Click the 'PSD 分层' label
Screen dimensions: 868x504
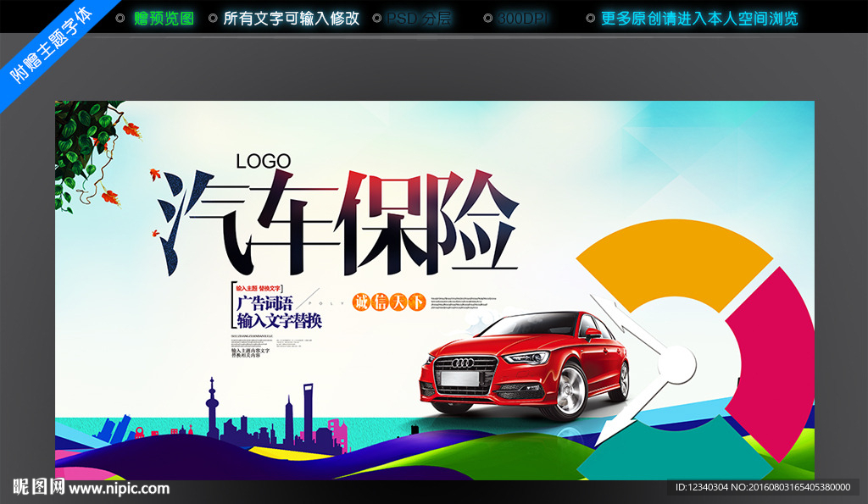419,19
